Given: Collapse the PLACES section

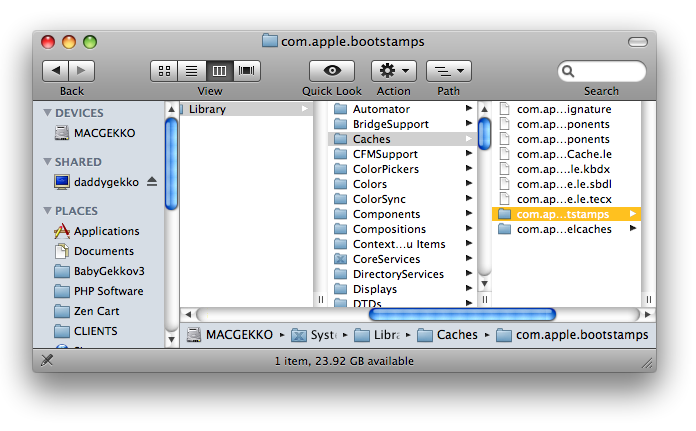Looking at the screenshot, I should pyautogui.click(x=47, y=210).
